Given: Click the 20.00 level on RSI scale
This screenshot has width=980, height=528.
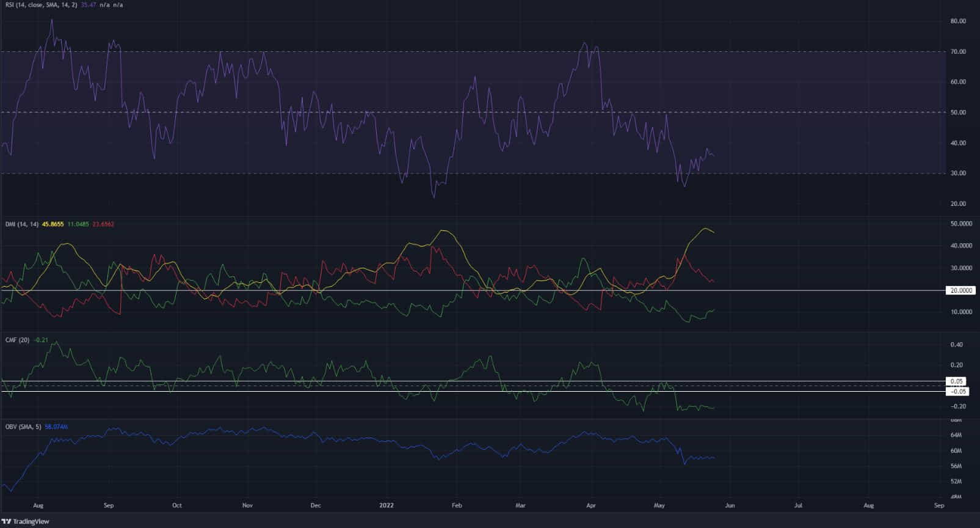Looking at the screenshot, I should (958, 204).
